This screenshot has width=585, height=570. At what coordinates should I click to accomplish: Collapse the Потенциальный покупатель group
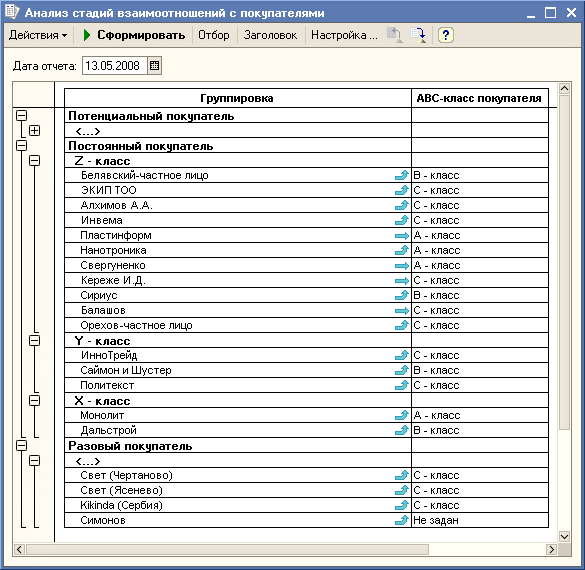(22, 115)
